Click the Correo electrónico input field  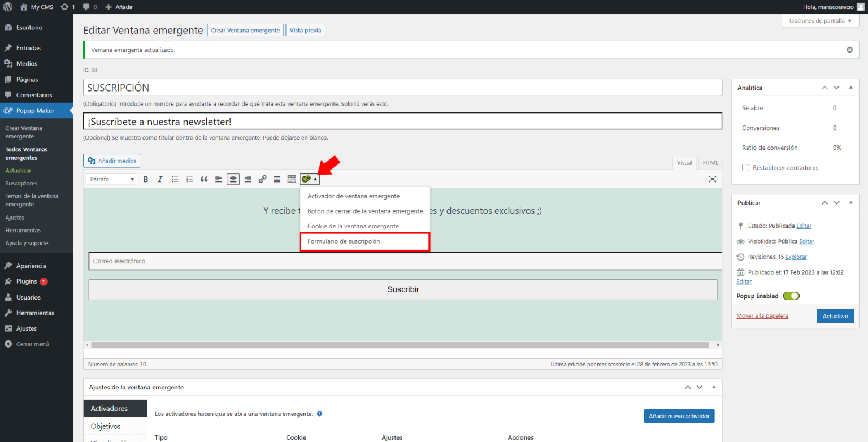(x=403, y=261)
